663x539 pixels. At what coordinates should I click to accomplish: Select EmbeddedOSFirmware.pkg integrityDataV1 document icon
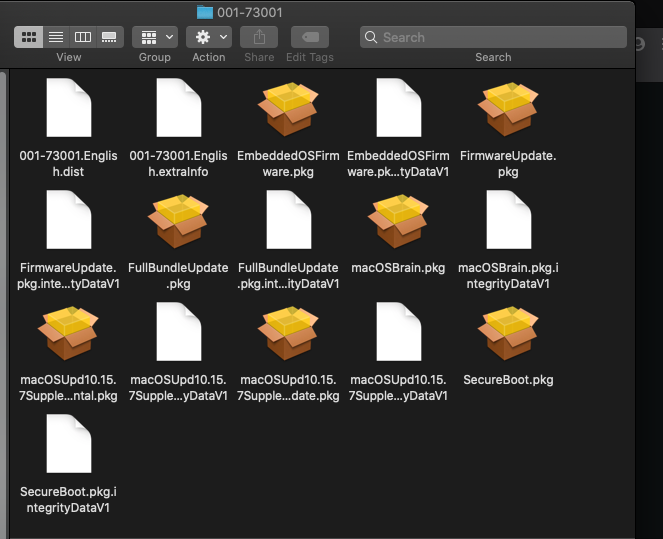tap(398, 107)
